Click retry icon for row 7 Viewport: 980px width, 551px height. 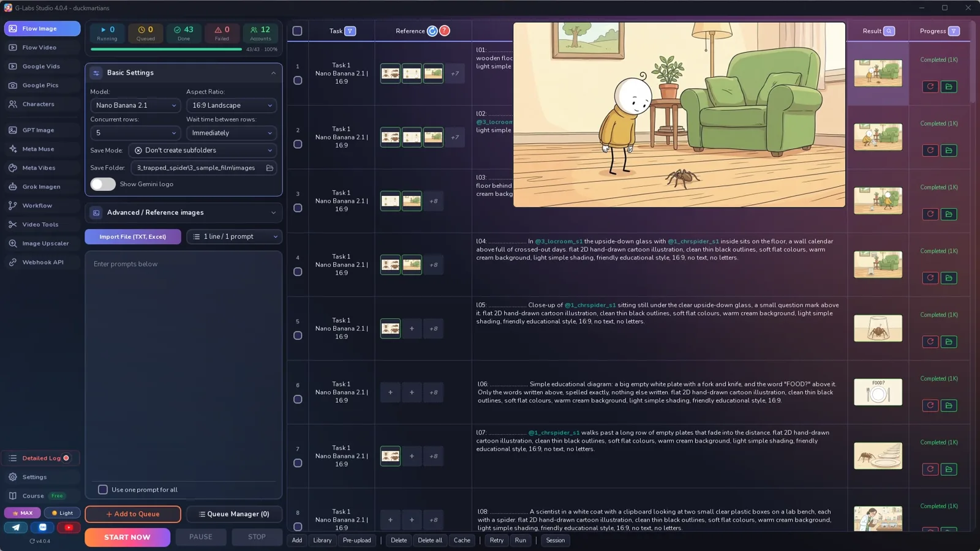[x=930, y=469]
